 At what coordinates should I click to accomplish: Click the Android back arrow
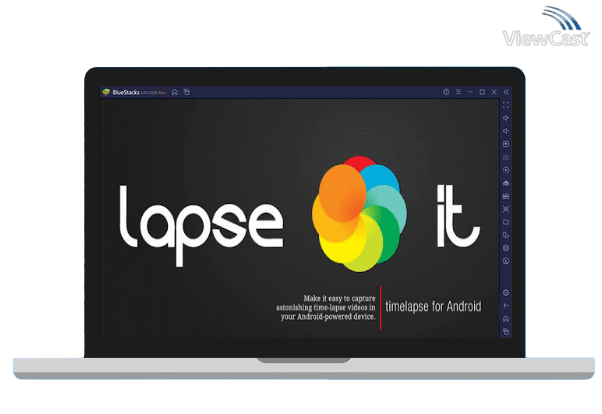[x=506, y=306]
